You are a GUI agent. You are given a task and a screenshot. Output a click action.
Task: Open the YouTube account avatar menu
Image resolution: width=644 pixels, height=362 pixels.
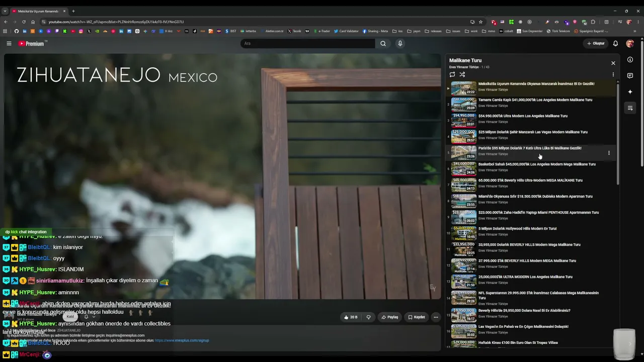click(630, 44)
